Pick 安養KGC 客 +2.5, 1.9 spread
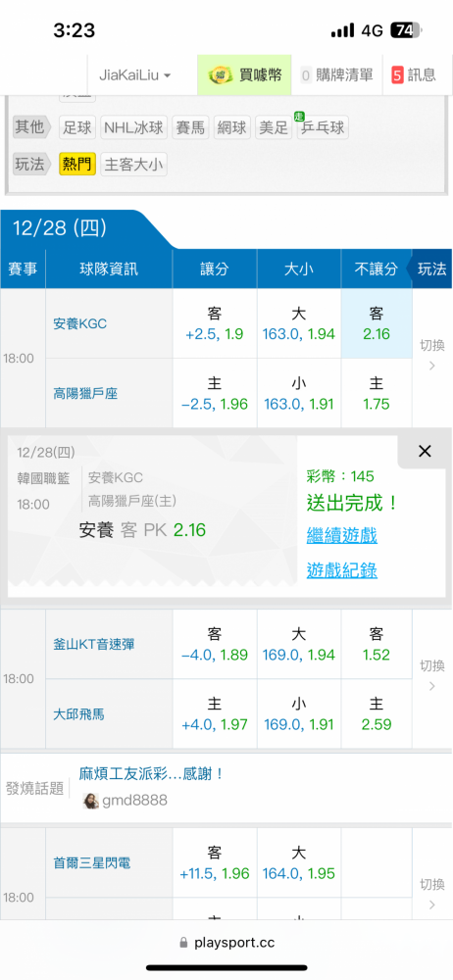The width and height of the screenshot is (453, 980). click(215, 323)
